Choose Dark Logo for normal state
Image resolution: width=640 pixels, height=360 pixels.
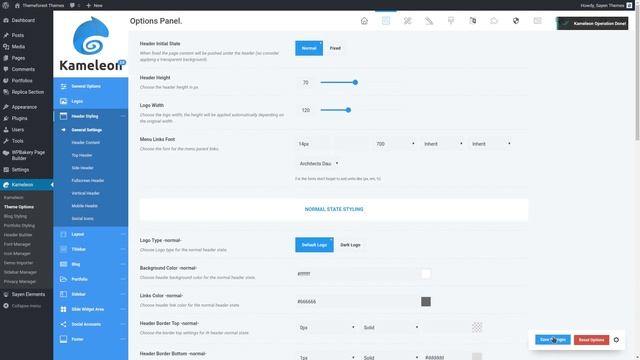point(350,245)
